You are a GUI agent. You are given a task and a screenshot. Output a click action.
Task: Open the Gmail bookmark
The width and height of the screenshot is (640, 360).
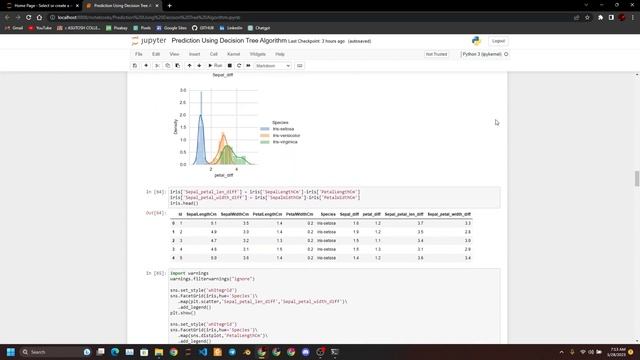point(14,28)
